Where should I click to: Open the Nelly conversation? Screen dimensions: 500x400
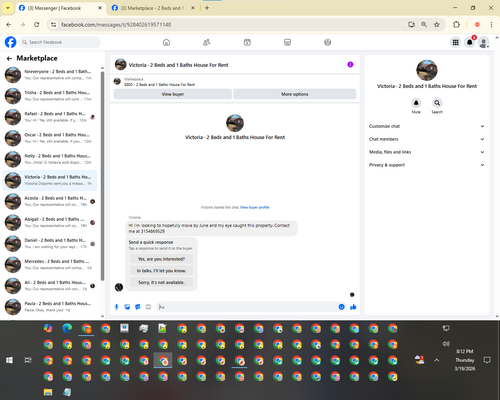coord(50,159)
